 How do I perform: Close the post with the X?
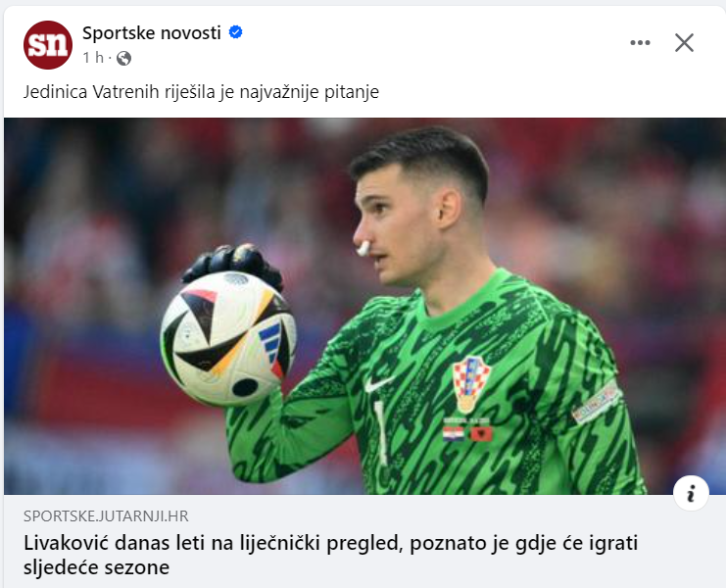click(684, 42)
